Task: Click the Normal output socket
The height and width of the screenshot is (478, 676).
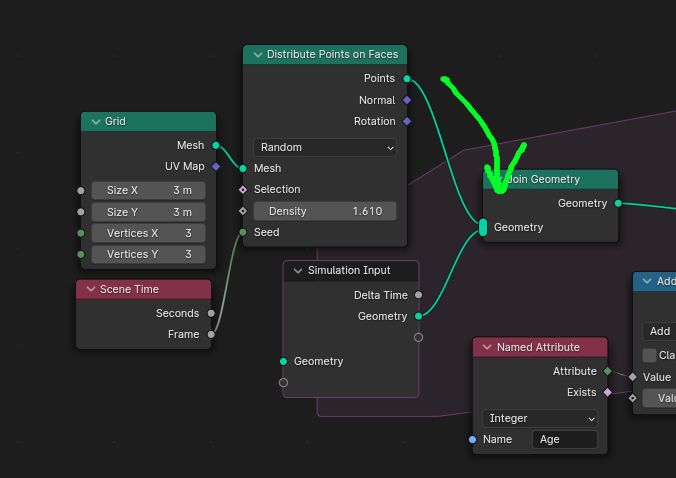Action: pyautogui.click(x=407, y=100)
